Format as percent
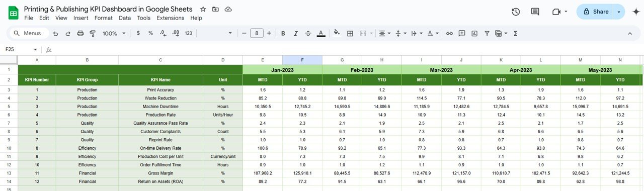The image size is (644, 191). click(150, 33)
